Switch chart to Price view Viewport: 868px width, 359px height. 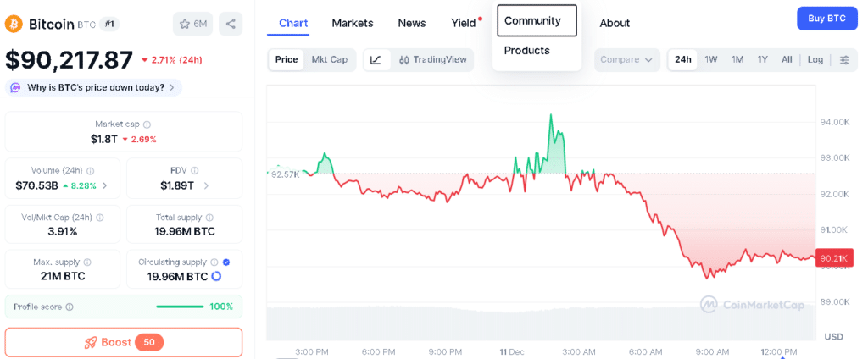(x=287, y=60)
